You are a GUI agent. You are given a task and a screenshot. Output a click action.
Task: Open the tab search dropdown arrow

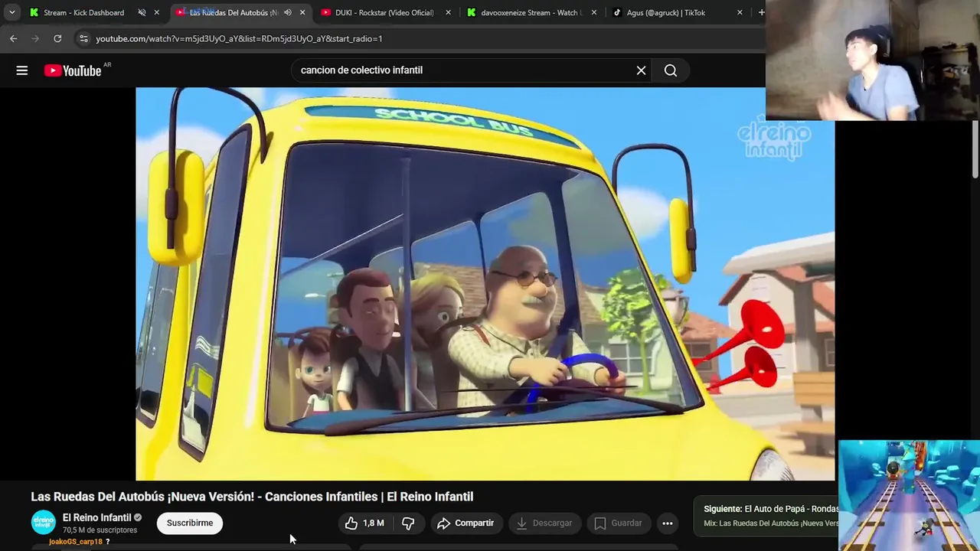[11, 12]
